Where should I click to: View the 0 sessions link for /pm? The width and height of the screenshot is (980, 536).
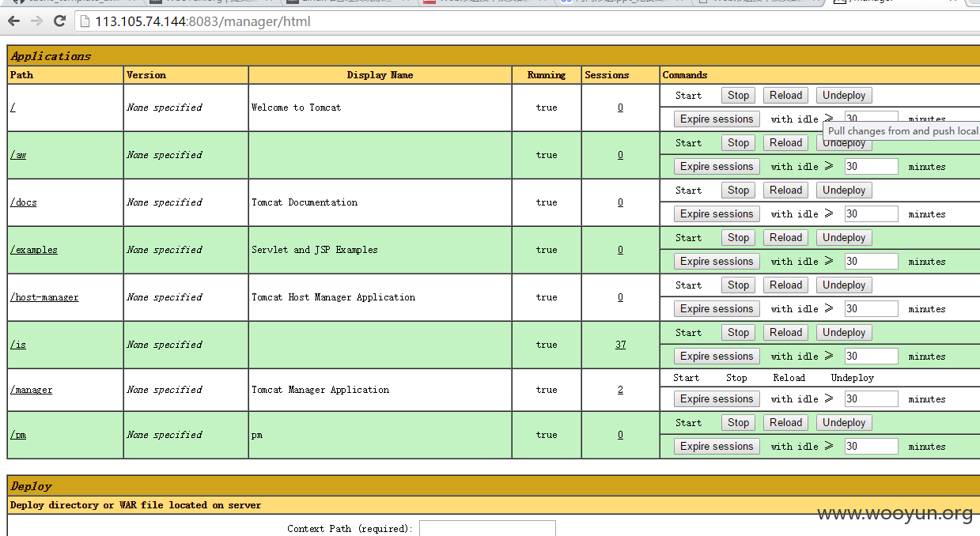pos(620,435)
